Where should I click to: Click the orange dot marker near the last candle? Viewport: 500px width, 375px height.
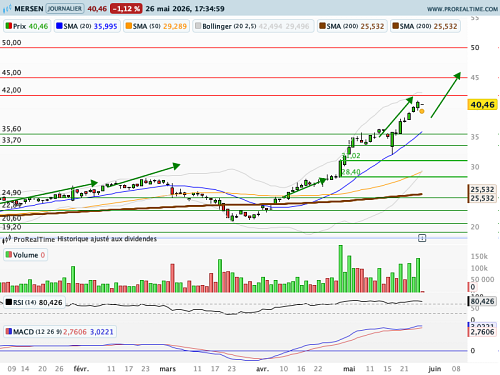[x=422, y=111]
